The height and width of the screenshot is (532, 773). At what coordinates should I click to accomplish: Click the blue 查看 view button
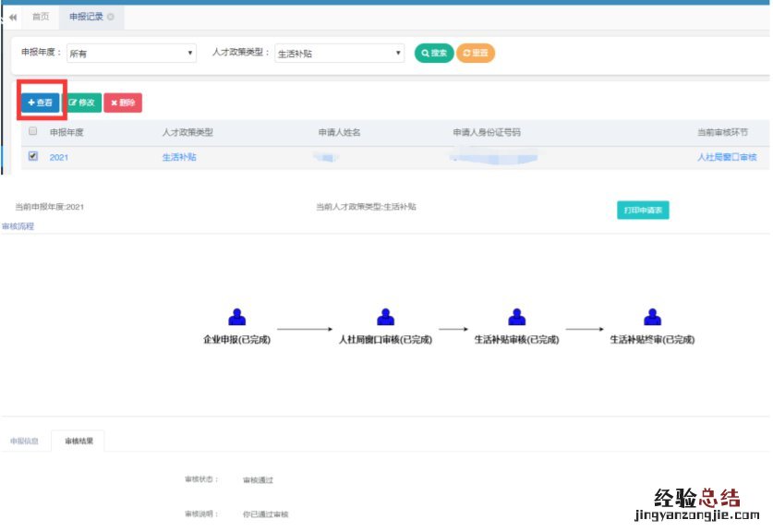41,103
